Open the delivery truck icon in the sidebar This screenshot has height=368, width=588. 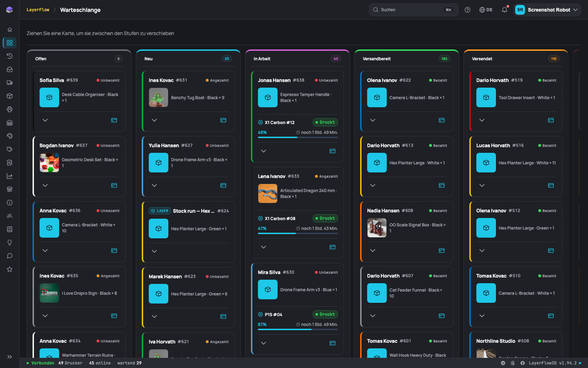pos(10,83)
